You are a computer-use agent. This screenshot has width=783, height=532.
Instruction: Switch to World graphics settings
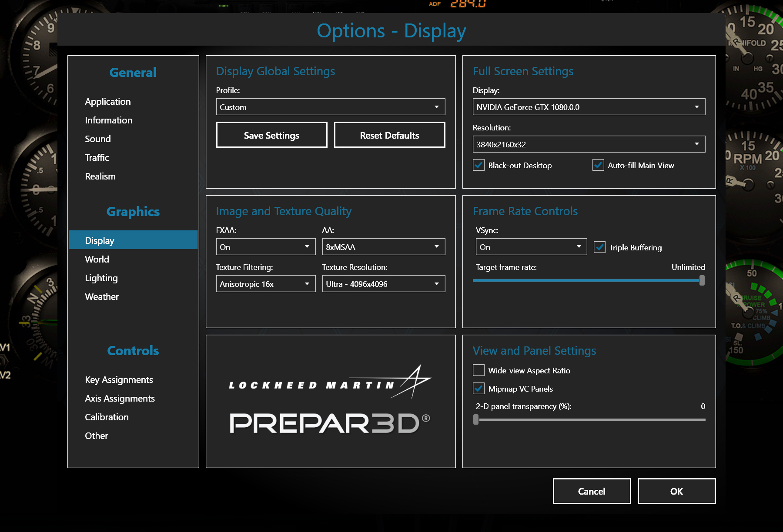tap(97, 259)
